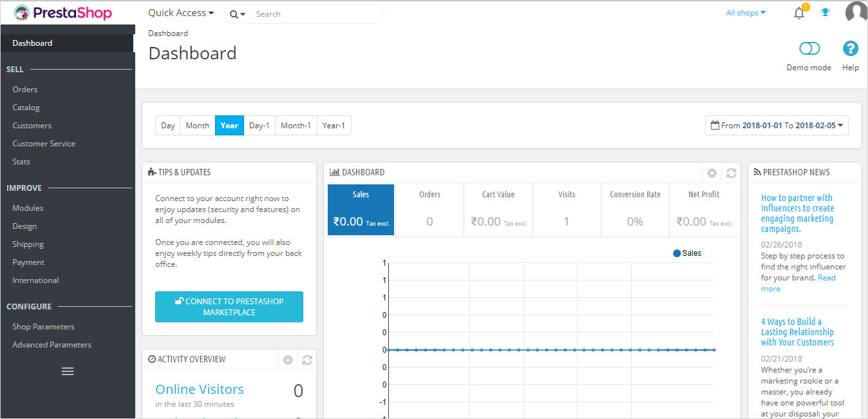Open the All shops dropdown

click(746, 13)
